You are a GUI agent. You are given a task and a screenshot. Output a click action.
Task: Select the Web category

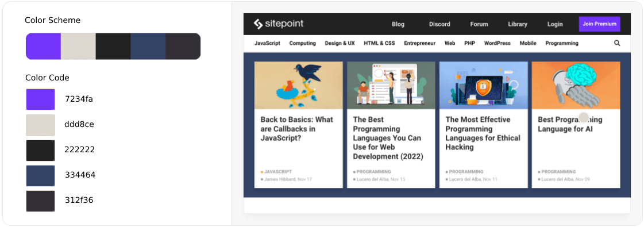[450, 43]
